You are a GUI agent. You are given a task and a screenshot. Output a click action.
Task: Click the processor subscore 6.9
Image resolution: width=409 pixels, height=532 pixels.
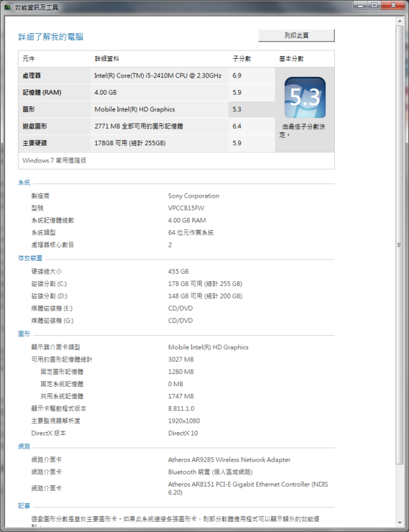(236, 75)
